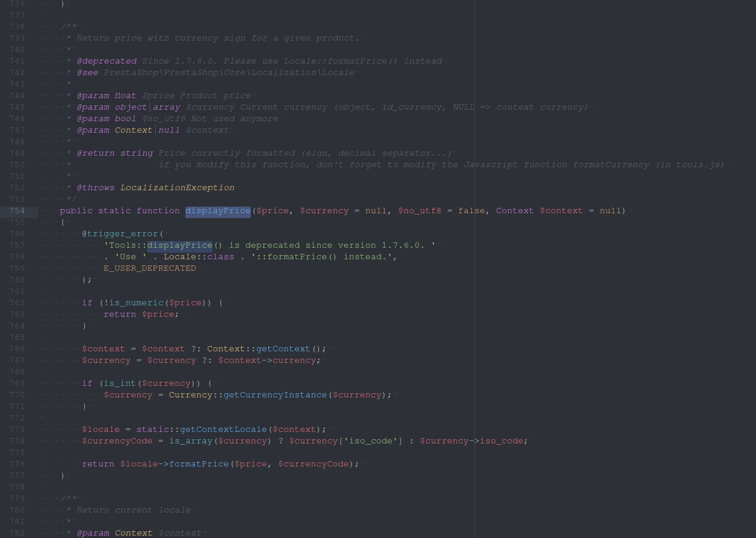Viewport: 756px width, 538px height.
Task: Click PrestaShop\PrestaShop\Core\Localization\Locale namespace path
Action: [x=229, y=73]
